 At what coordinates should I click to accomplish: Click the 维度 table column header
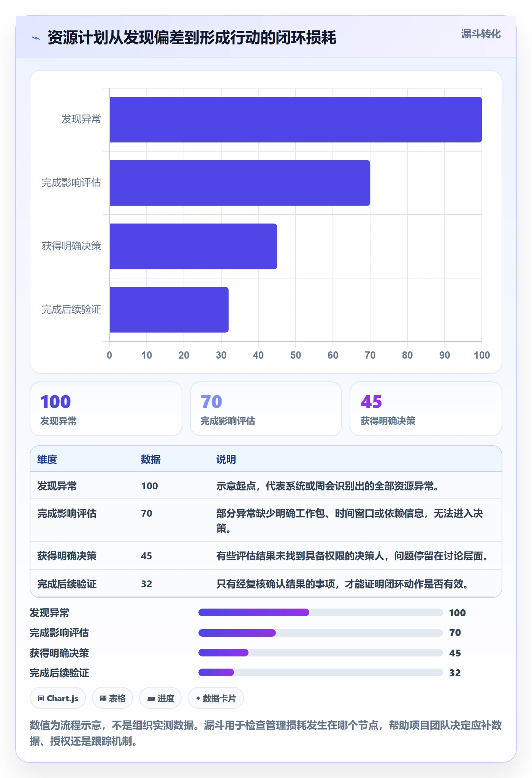(x=47, y=459)
